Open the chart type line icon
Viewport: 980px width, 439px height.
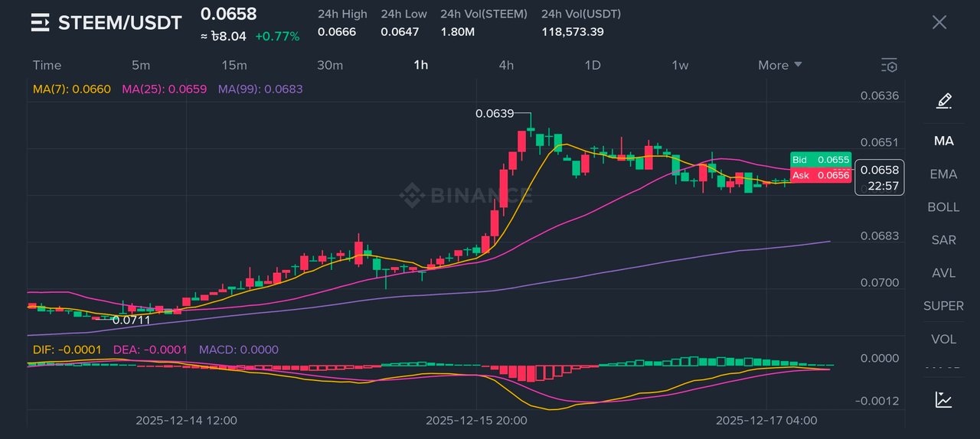point(944,399)
